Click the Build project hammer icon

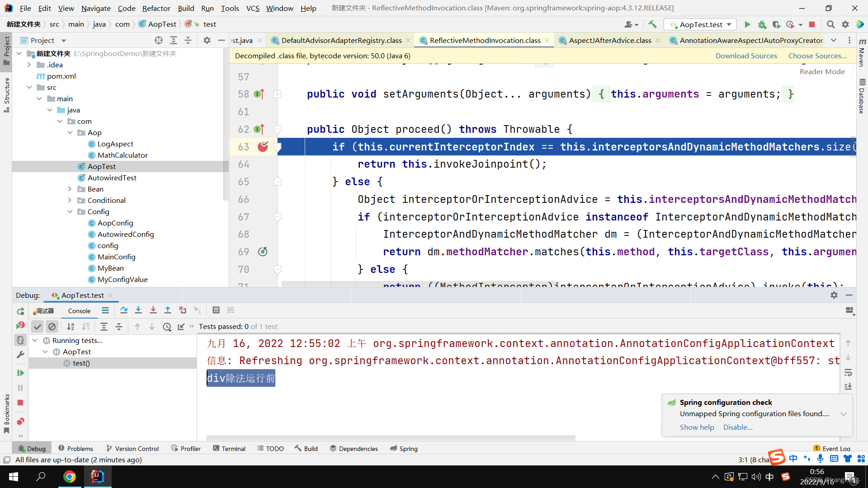pyautogui.click(x=652, y=24)
